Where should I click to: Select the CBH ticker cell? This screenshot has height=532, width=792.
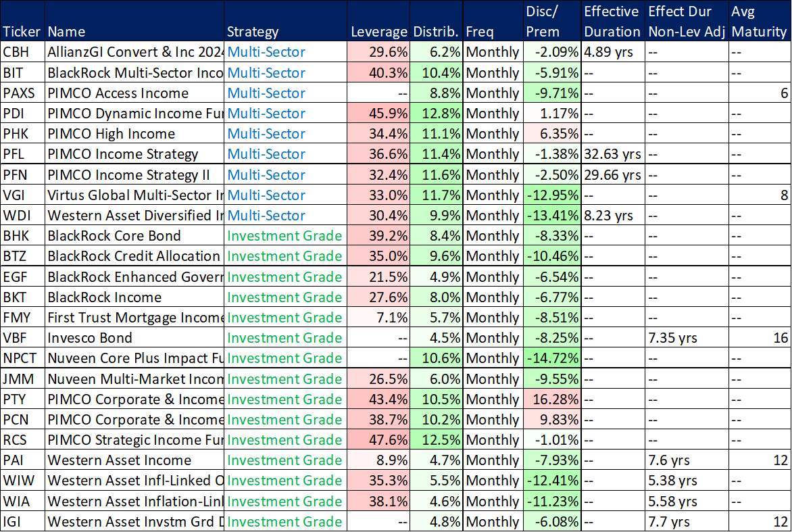tap(22, 52)
